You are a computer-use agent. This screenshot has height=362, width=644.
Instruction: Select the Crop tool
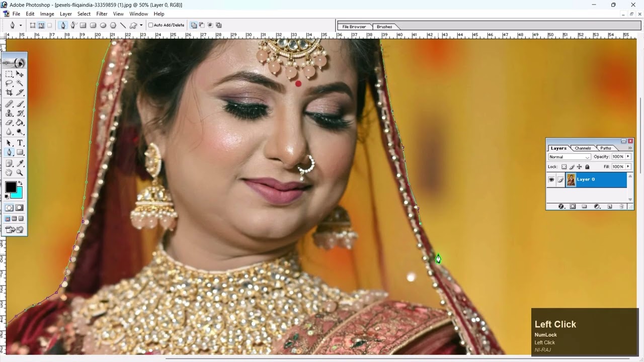[x=9, y=93]
